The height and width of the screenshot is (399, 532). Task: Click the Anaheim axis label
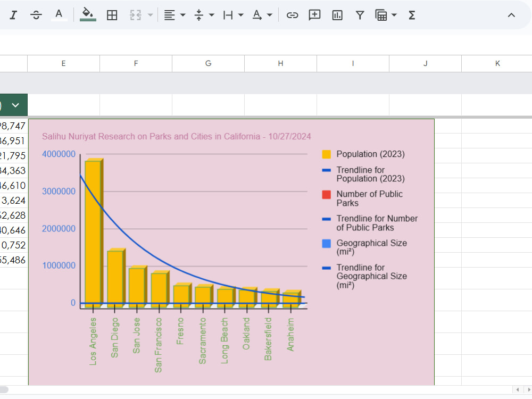click(x=290, y=335)
